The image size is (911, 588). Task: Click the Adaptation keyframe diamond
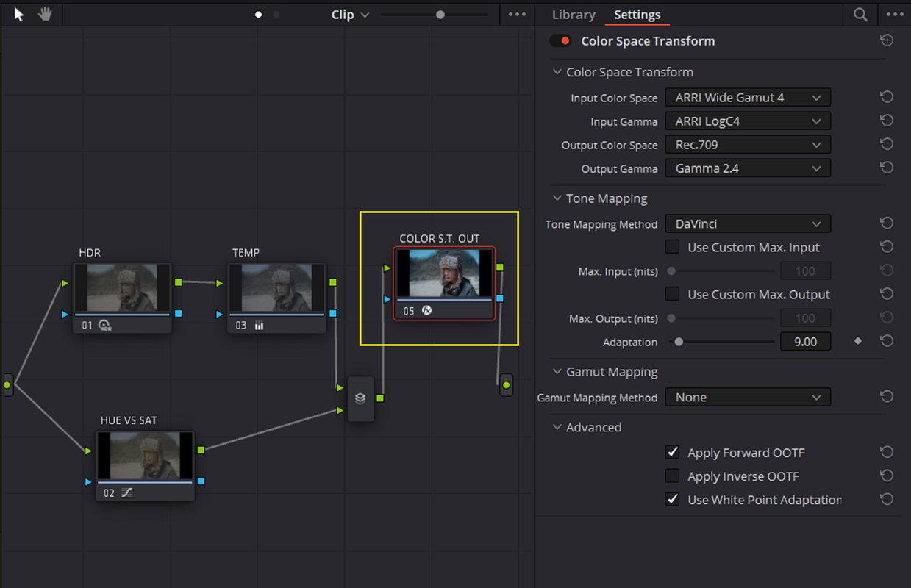click(858, 341)
